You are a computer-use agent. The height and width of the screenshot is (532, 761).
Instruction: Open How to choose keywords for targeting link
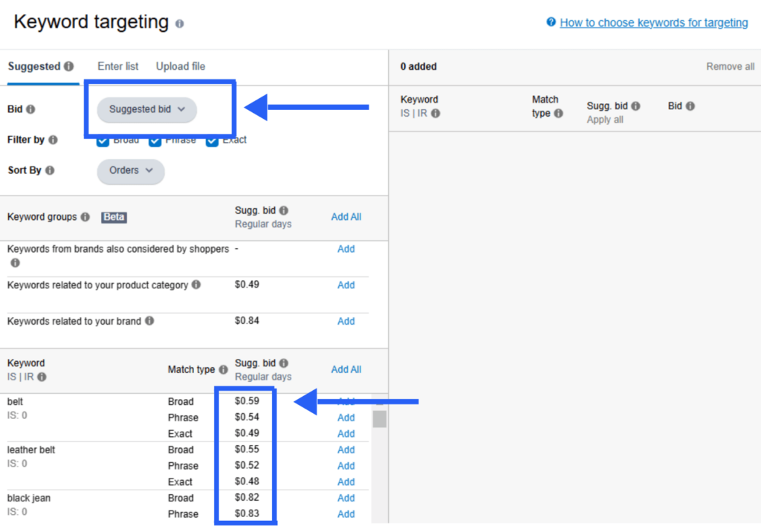point(653,22)
